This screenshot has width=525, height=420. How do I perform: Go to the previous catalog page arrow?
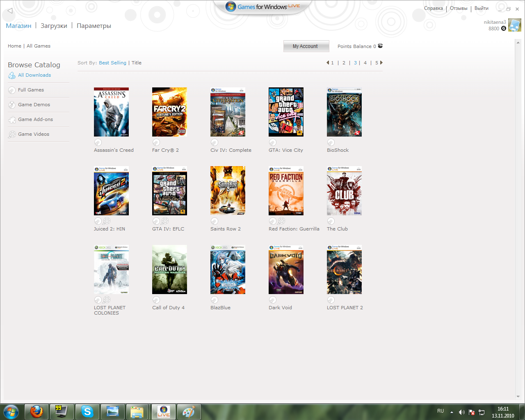click(x=328, y=63)
